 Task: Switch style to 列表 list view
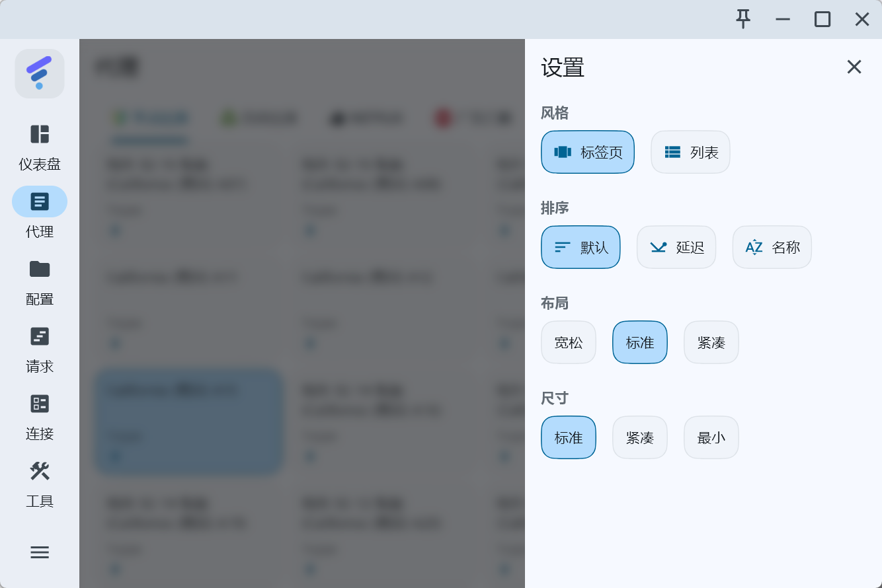690,152
